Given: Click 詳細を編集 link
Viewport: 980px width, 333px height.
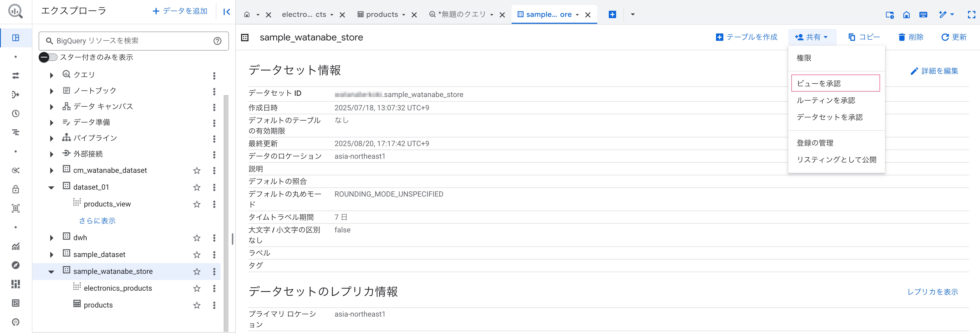Looking at the screenshot, I should pos(934,71).
